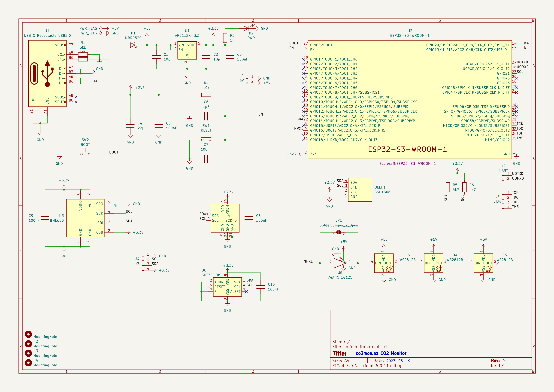Select the BME680 sensor symbol U3
This screenshot has height=392, width=554.
tap(85, 218)
